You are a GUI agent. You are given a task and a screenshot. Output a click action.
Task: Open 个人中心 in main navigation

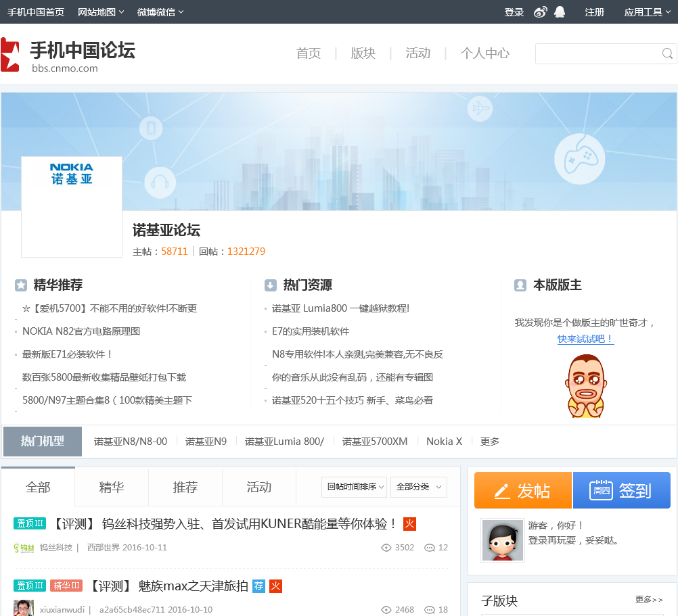[485, 53]
